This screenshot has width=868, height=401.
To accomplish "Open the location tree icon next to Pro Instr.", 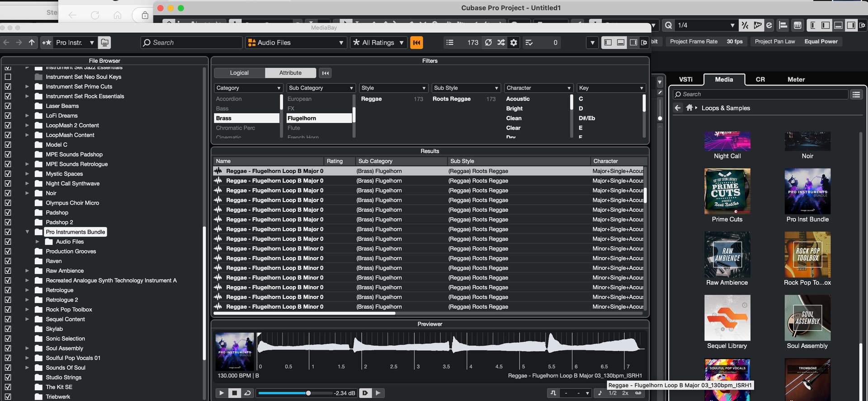I will click(x=104, y=42).
